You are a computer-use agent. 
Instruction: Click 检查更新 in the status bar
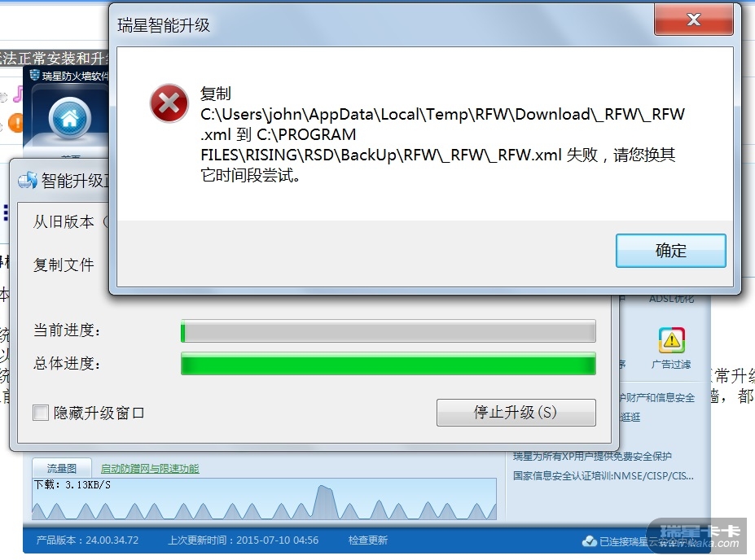368,540
